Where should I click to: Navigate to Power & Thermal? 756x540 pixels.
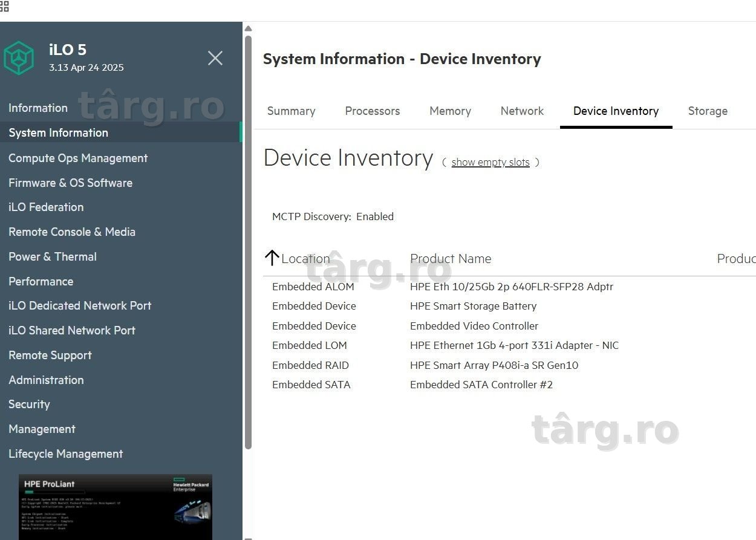pyautogui.click(x=53, y=256)
